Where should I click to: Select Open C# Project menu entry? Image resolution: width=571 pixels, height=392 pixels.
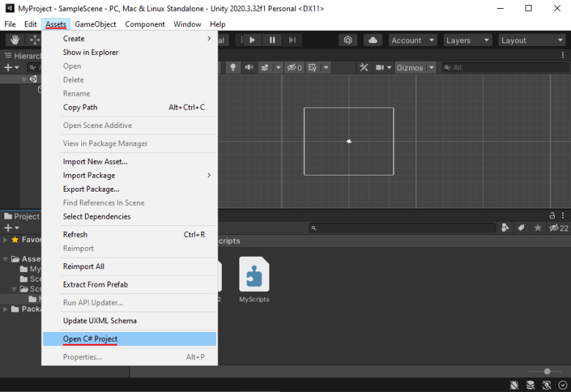click(x=90, y=339)
